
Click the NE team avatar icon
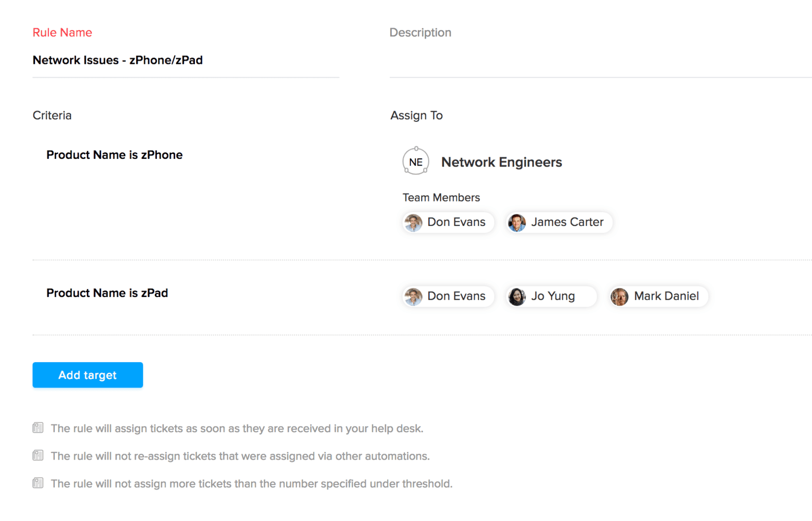tap(416, 161)
